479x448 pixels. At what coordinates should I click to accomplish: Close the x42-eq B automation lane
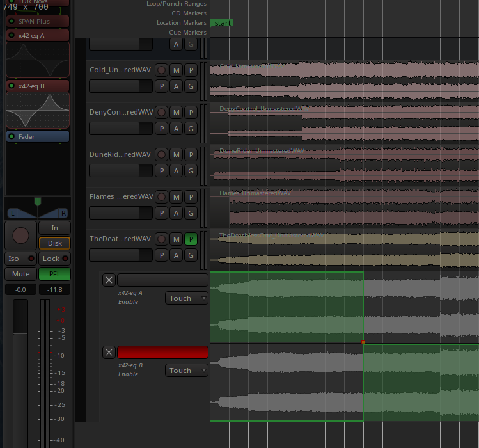(109, 352)
